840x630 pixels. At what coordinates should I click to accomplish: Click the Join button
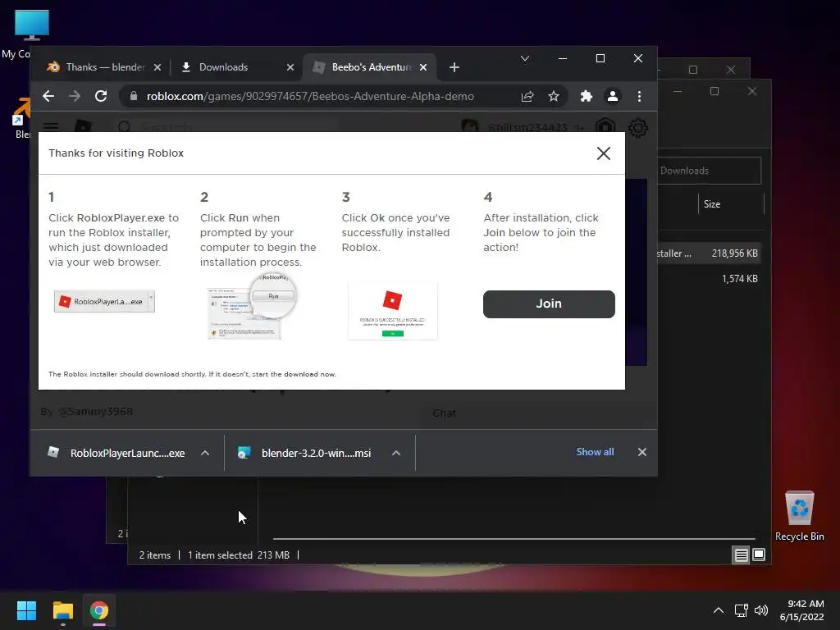[549, 304]
